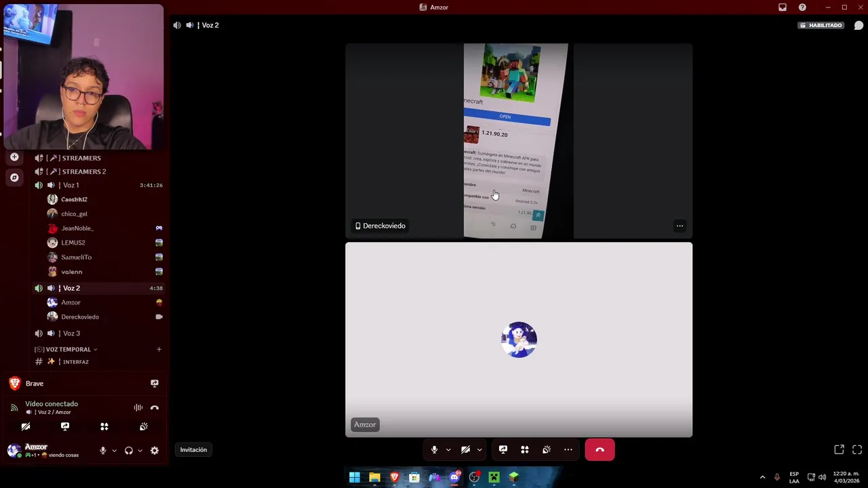Open sidebar soundboard icon
This screenshot has width=868, height=488.
tap(144, 426)
